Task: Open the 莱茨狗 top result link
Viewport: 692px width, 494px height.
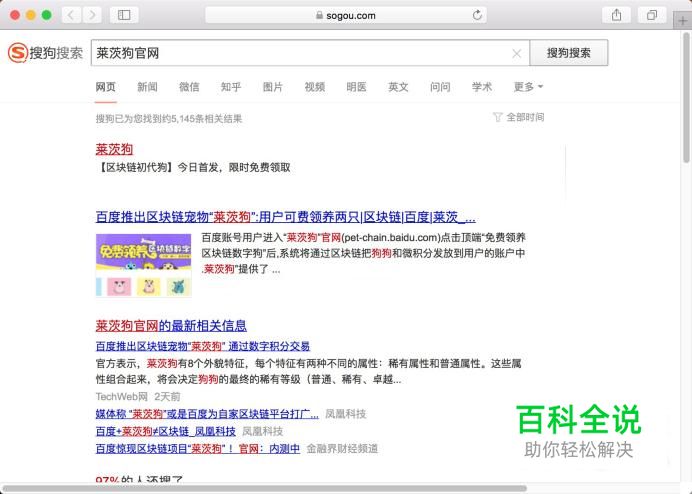Action: click(x=114, y=149)
